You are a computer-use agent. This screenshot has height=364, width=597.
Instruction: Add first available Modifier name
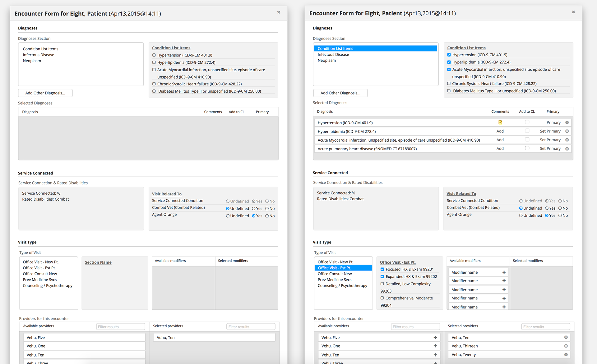[x=504, y=272]
